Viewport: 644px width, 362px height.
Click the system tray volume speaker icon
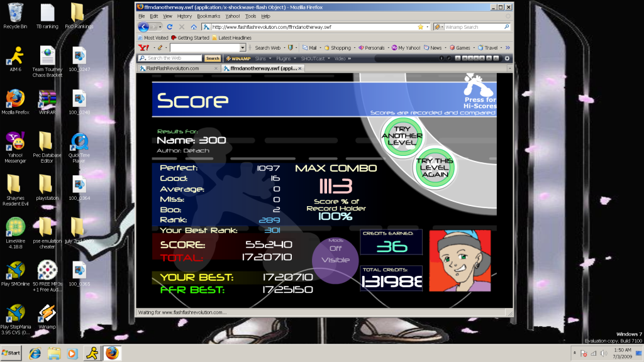pyautogui.click(x=604, y=353)
